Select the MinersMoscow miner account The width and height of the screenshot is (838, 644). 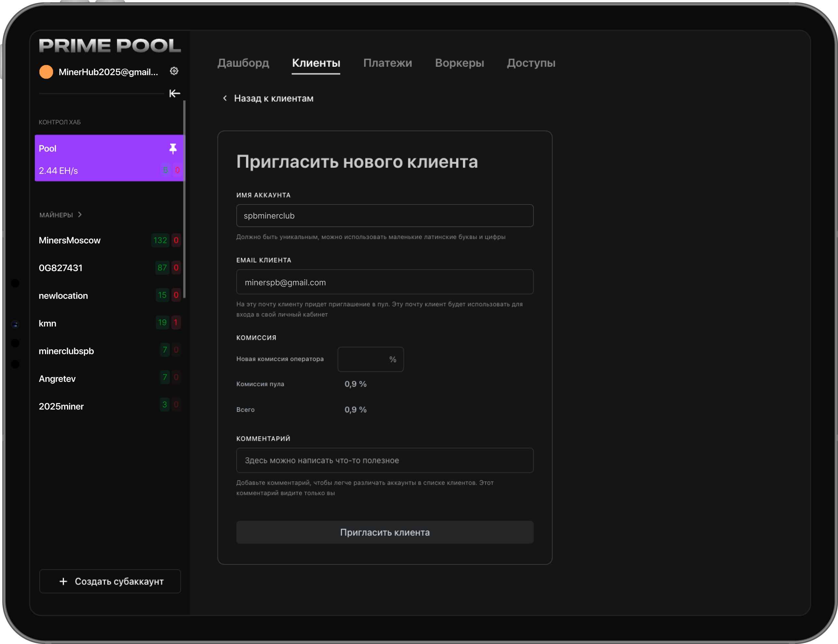(x=69, y=240)
